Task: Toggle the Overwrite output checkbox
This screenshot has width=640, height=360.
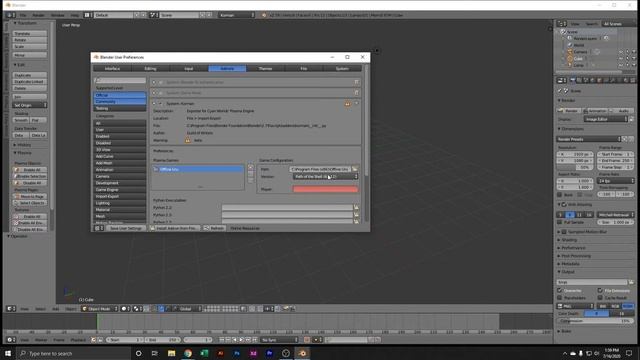Action: (560, 290)
